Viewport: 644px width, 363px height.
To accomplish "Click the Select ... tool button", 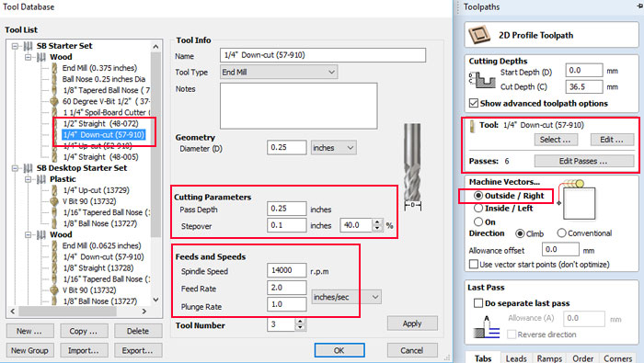I will 556,140.
